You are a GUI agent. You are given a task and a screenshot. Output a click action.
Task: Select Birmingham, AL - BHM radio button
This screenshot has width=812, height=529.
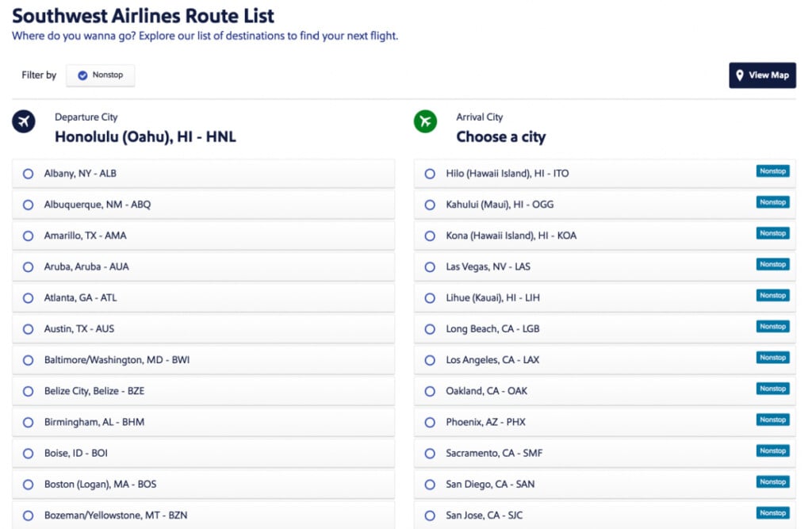coord(28,422)
